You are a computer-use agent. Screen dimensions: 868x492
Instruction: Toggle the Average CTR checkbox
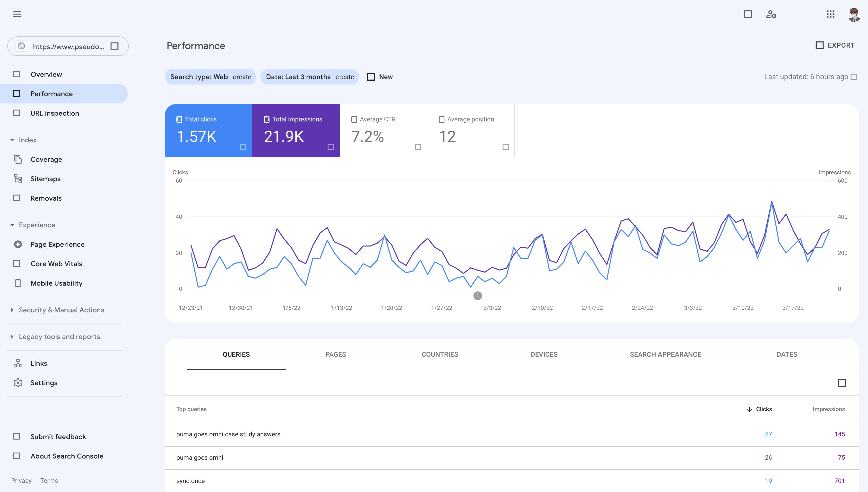(354, 119)
